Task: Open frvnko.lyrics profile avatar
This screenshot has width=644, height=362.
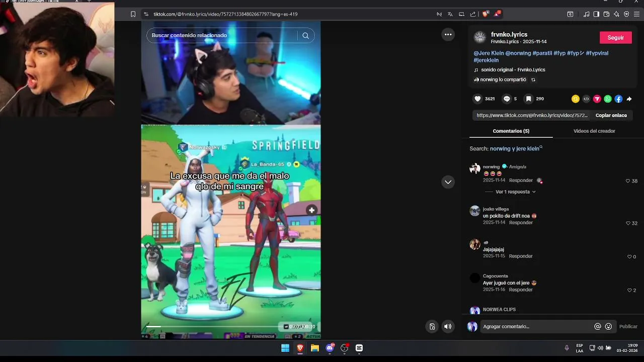Action: 480,37
